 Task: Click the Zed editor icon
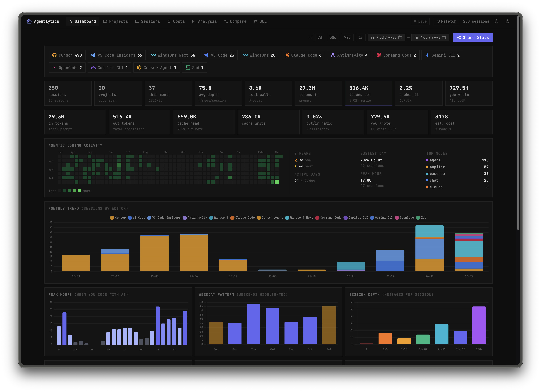[188, 68]
